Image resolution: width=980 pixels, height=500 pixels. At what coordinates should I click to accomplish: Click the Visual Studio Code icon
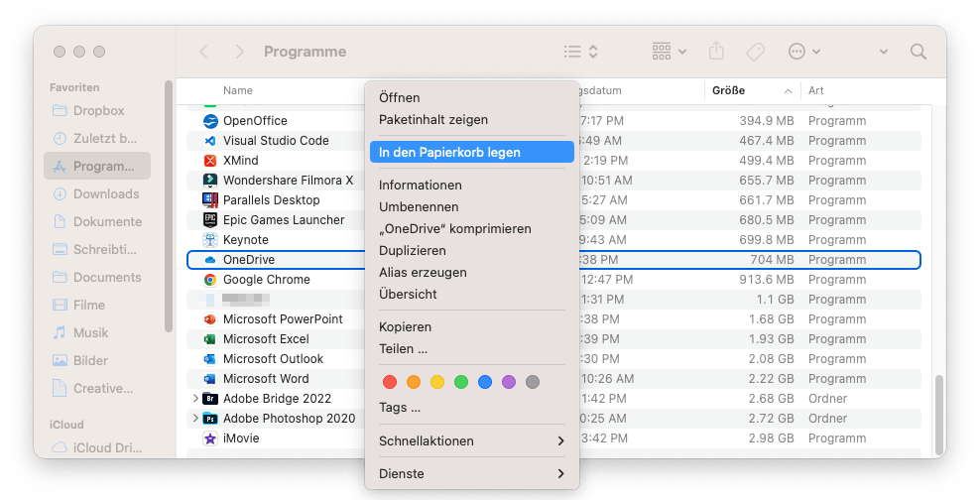click(210, 141)
